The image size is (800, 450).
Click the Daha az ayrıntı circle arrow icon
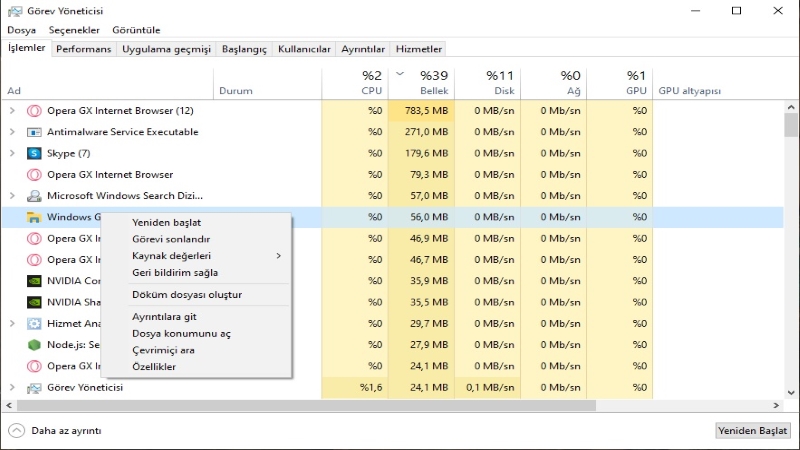click(x=16, y=431)
